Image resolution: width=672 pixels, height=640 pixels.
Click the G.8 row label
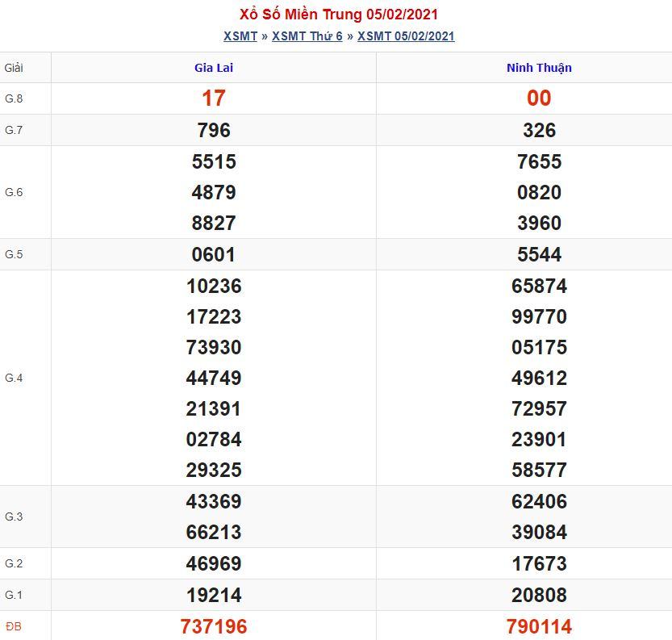click(x=14, y=98)
